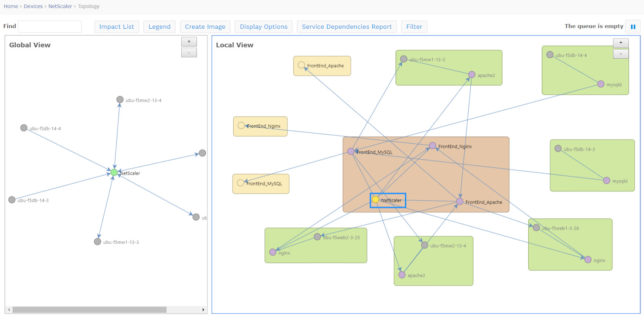Click the scrollbar right arrow in Global View
Screen dimensions: 644x317
coord(203,310)
